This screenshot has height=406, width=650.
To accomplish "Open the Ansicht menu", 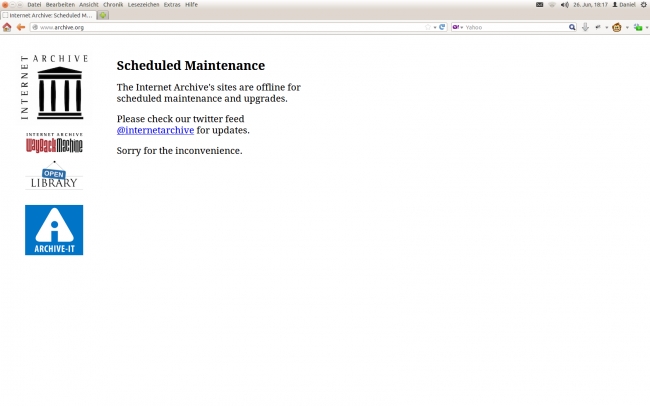I will point(89,5).
